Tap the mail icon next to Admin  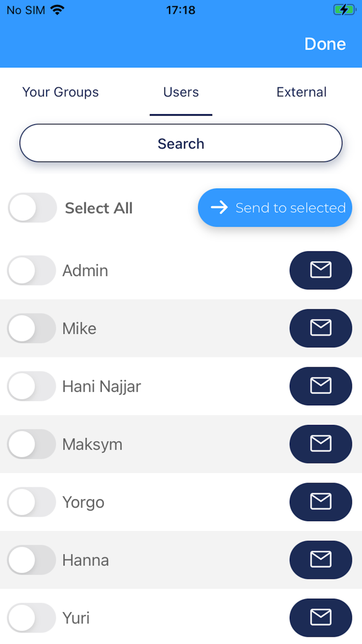(321, 270)
